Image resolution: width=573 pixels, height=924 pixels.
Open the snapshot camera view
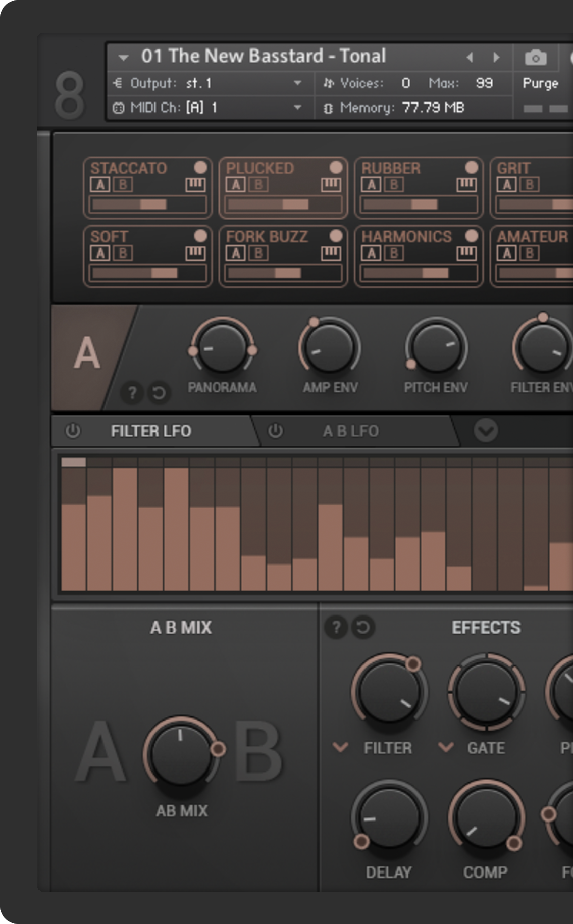coord(535,58)
